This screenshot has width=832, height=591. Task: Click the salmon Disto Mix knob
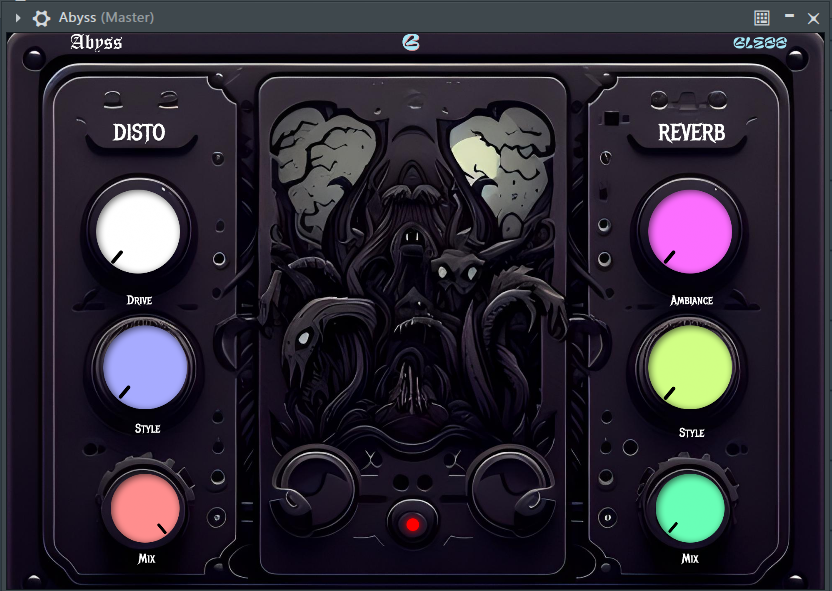point(145,508)
